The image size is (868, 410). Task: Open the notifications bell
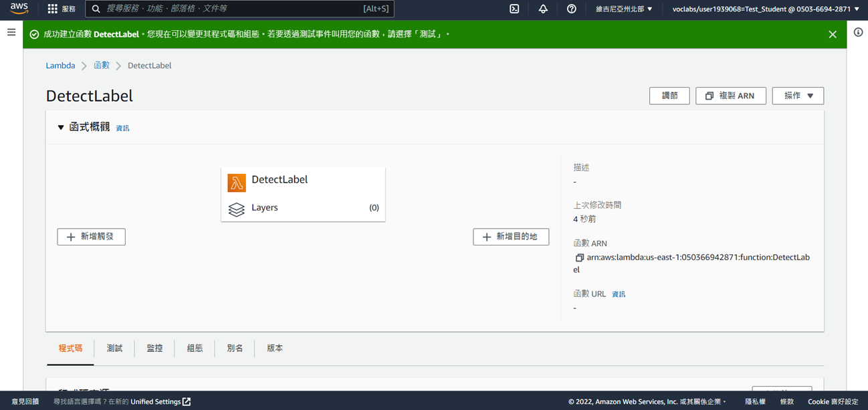[543, 9]
